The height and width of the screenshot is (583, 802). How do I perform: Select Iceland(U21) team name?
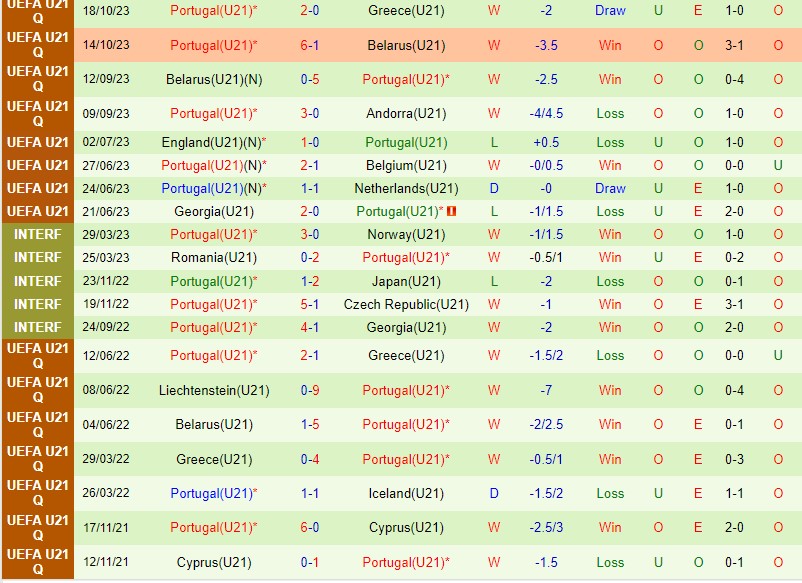click(406, 493)
